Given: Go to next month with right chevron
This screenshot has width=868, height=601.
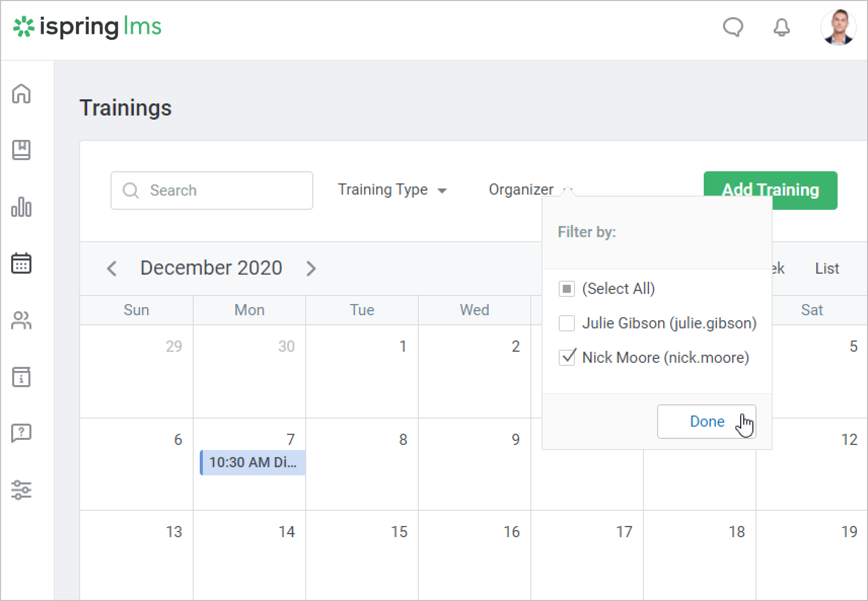Looking at the screenshot, I should pyautogui.click(x=311, y=269).
